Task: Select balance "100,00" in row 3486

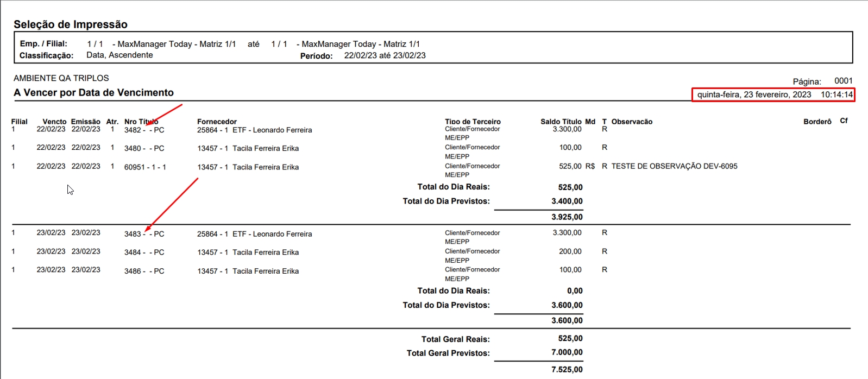Action: tap(570, 269)
